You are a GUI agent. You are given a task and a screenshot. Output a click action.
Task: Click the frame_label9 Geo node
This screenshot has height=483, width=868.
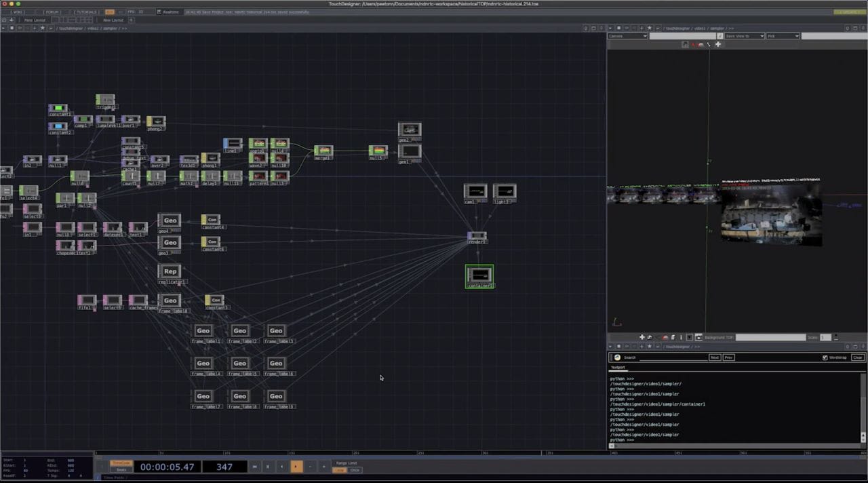(x=276, y=396)
